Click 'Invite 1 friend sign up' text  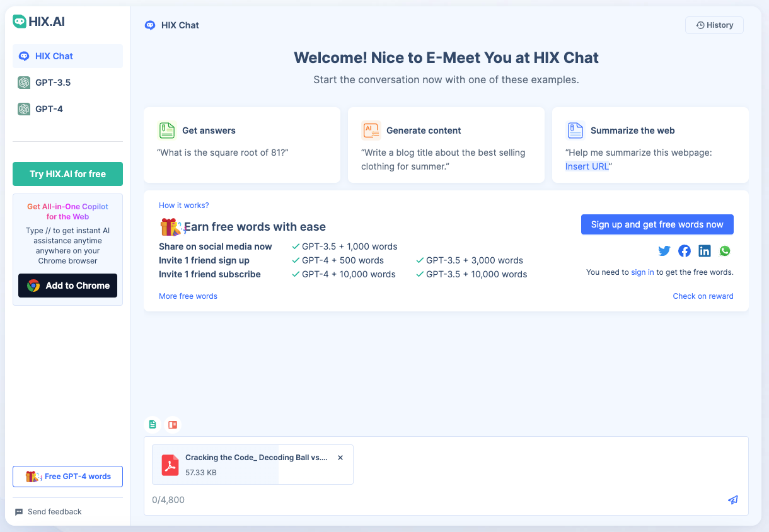tap(204, 260)
